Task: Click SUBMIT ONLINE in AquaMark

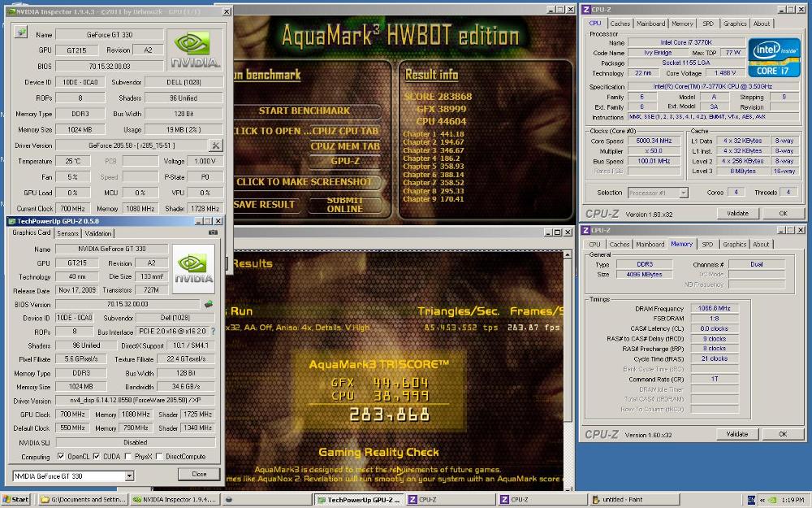Action: pos(345,205)
